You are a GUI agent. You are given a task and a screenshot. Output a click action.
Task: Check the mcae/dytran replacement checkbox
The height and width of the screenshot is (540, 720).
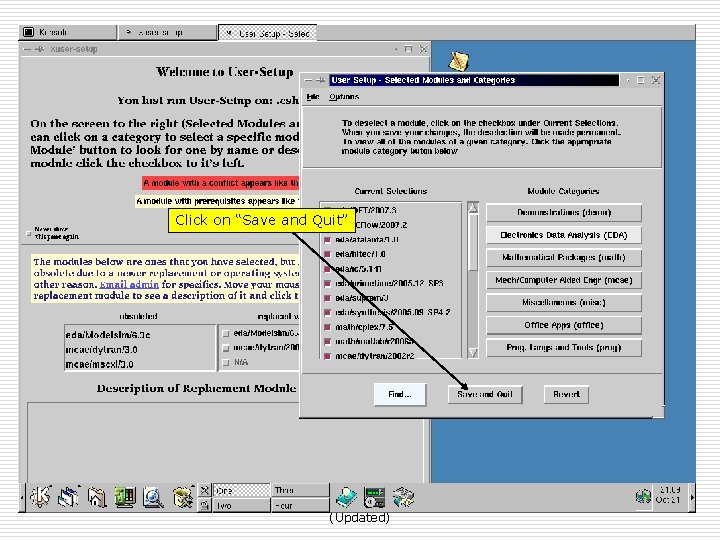click(225, 348)
